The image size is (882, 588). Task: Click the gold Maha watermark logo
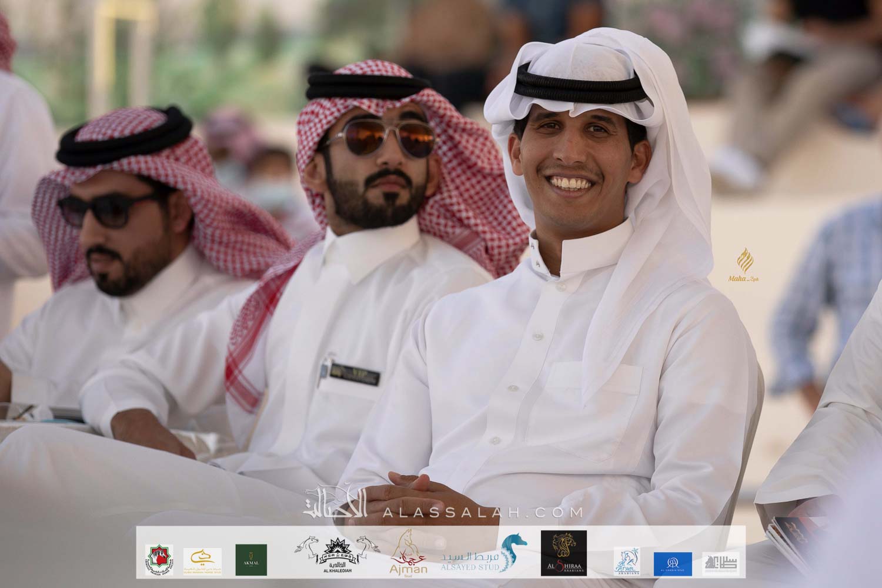coord(746,264)
